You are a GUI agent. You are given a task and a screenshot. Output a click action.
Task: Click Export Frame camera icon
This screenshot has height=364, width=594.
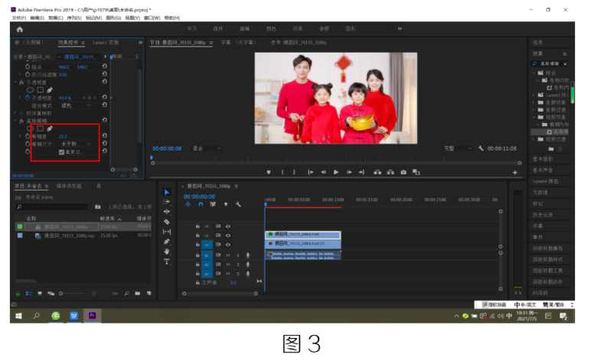click(403, 172)
